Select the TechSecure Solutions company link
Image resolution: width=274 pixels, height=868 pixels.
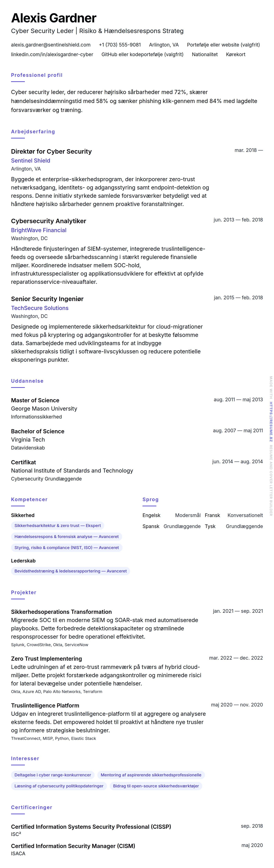click(x=40, y=308)
